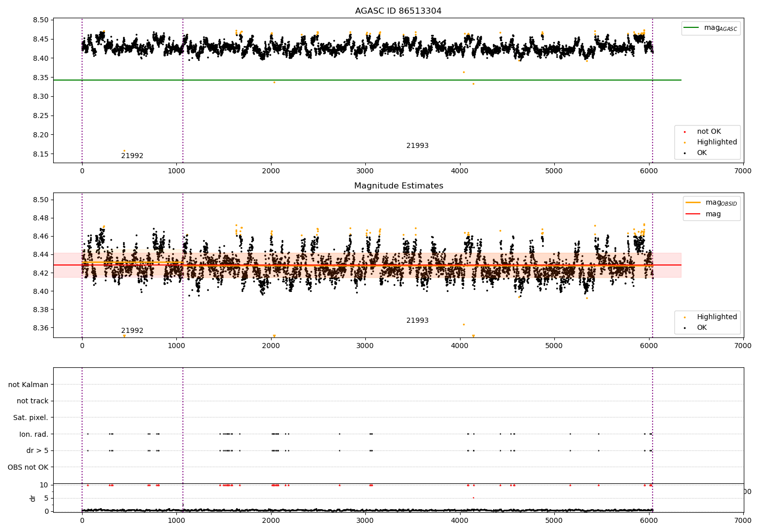Click the '21993' annotation in the top plot
760x532 pixels.
pyautogui.click(x=417, y=146)
